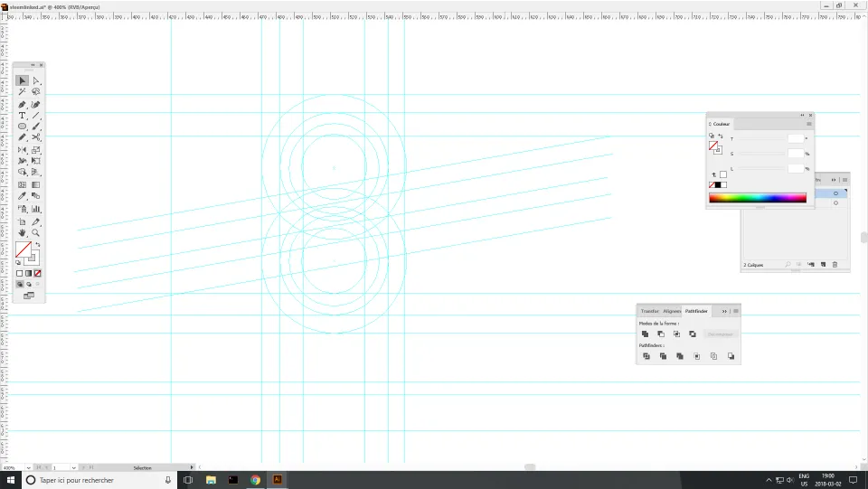This screenshot has width=868, height=489.
Task: Click the Merge pathfinder icon
Action: 680,356
